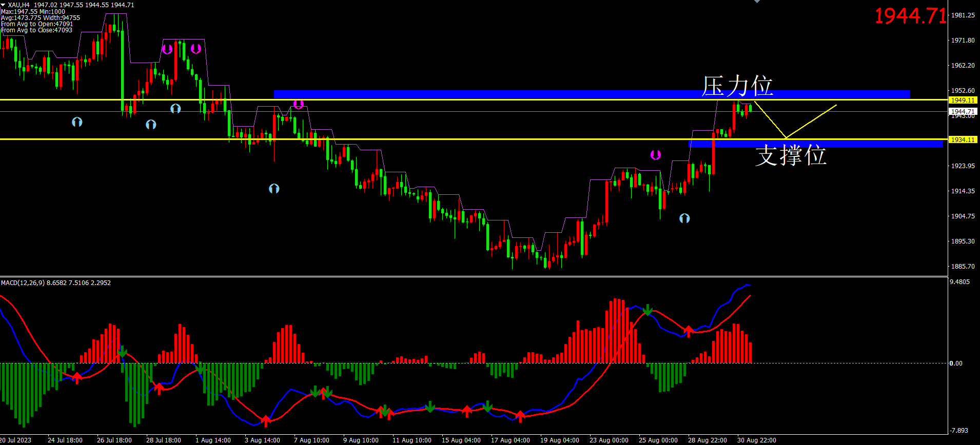This screenshot has height=445, width=980.
Task: Select the 支撑位 support text label
Action: click(791, 155)
